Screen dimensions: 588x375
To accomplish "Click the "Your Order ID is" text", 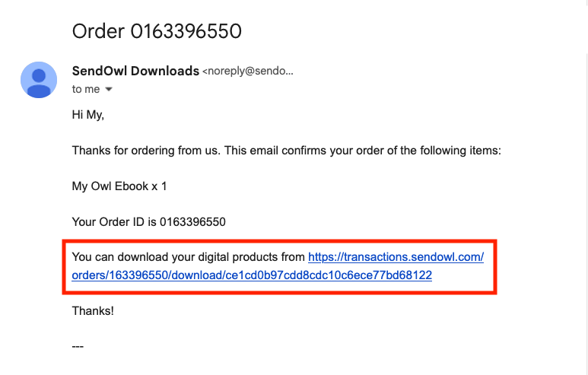I will point(114,221).
